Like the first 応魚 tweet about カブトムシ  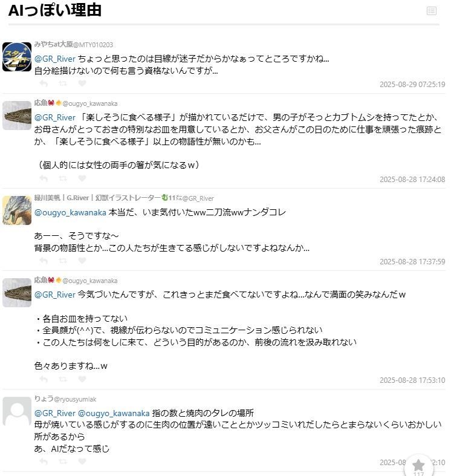point(82,178)
